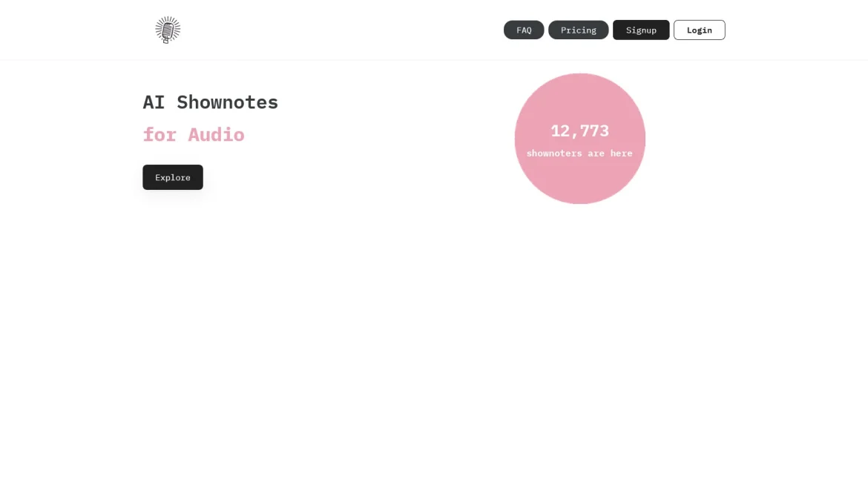Click the Signup button

(x=641, y=30)
